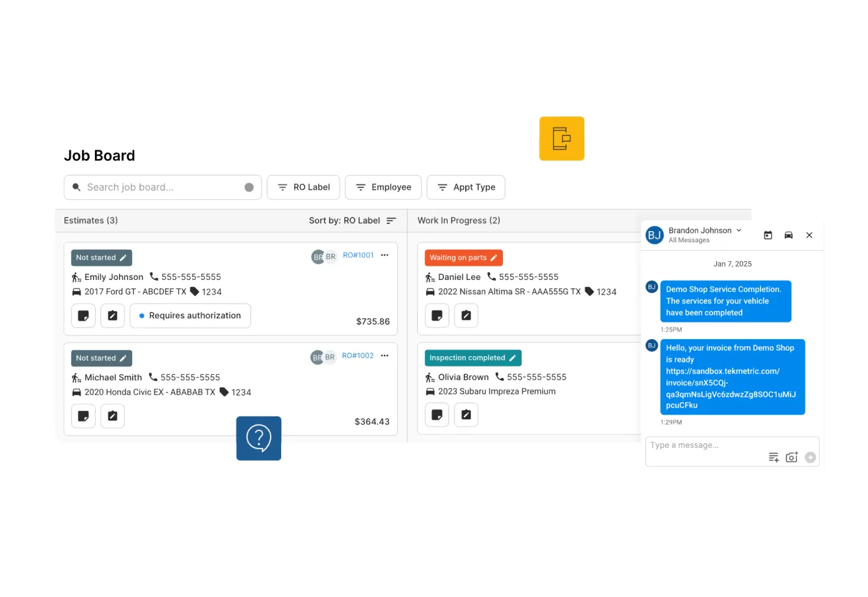This screenshot has width=868, height=597.
Task: Edit Emily Johnson's Not started status
Action: [102, 258]
